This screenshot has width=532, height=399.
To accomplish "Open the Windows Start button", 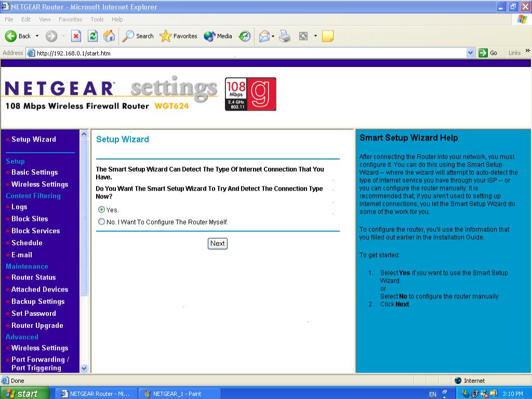I will click(24, 394).
